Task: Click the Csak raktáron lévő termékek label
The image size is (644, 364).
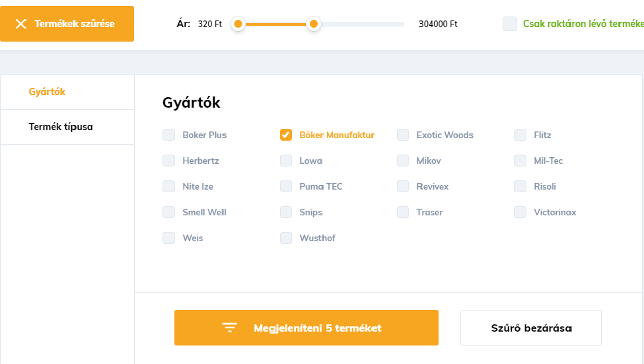Action: [x=583, y=24]
